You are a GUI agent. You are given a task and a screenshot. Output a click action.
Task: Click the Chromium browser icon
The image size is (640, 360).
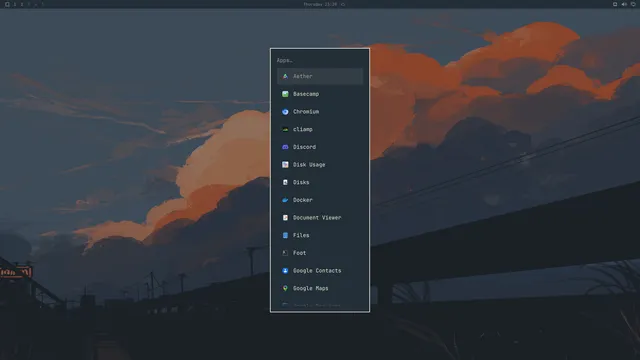tap(285, 111)
